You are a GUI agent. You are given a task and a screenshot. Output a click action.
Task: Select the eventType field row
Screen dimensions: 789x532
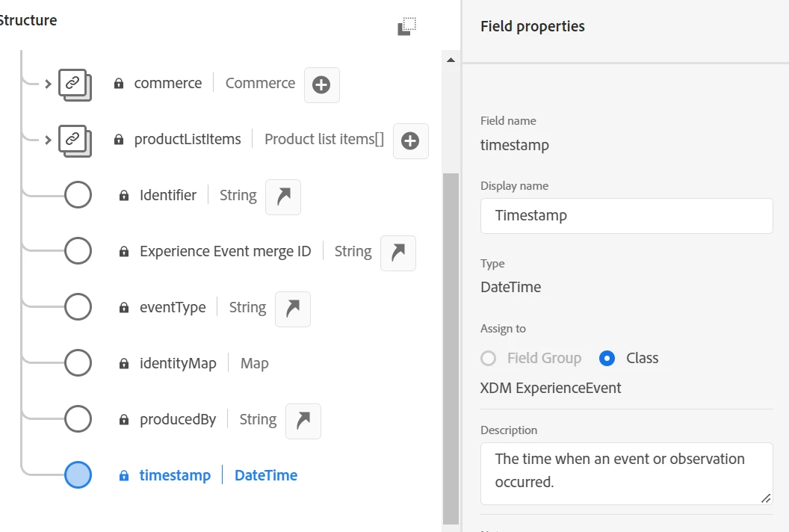point(173,308)
